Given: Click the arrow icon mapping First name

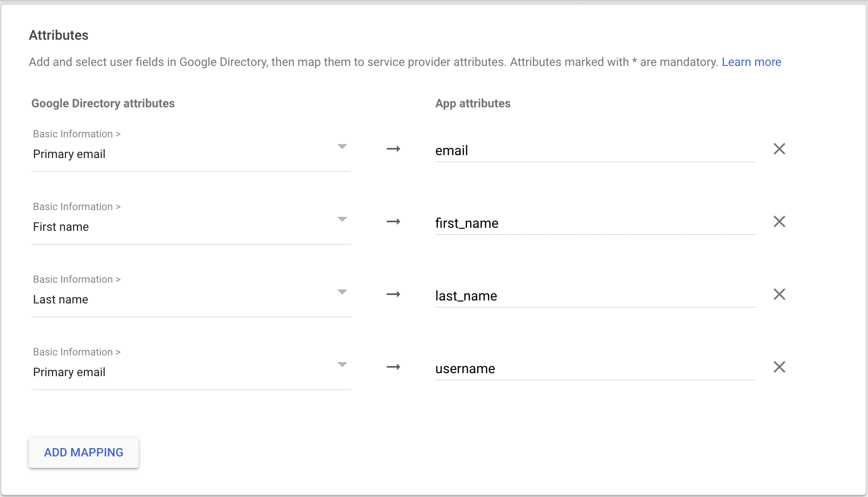Looking at the screenshot, I should click(x=393, y=221).
